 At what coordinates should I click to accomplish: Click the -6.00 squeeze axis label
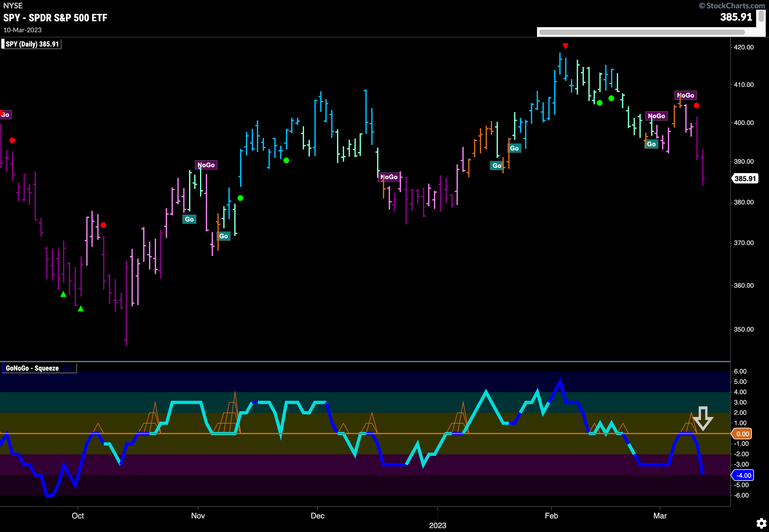(741, 495)
